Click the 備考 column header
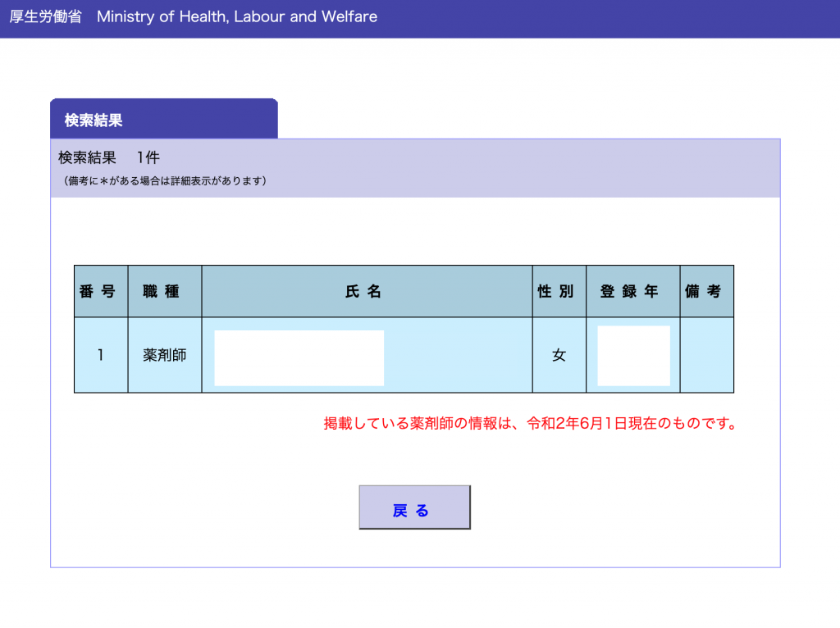This screenshot has height=628, width=840. pyautogui.click(x=706, y=291)
